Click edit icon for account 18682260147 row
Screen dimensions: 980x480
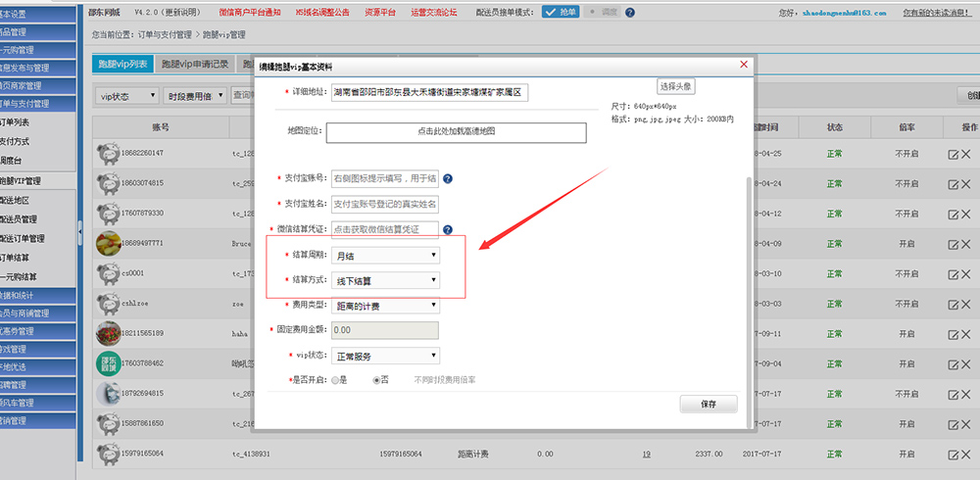(x=953, y=154)
